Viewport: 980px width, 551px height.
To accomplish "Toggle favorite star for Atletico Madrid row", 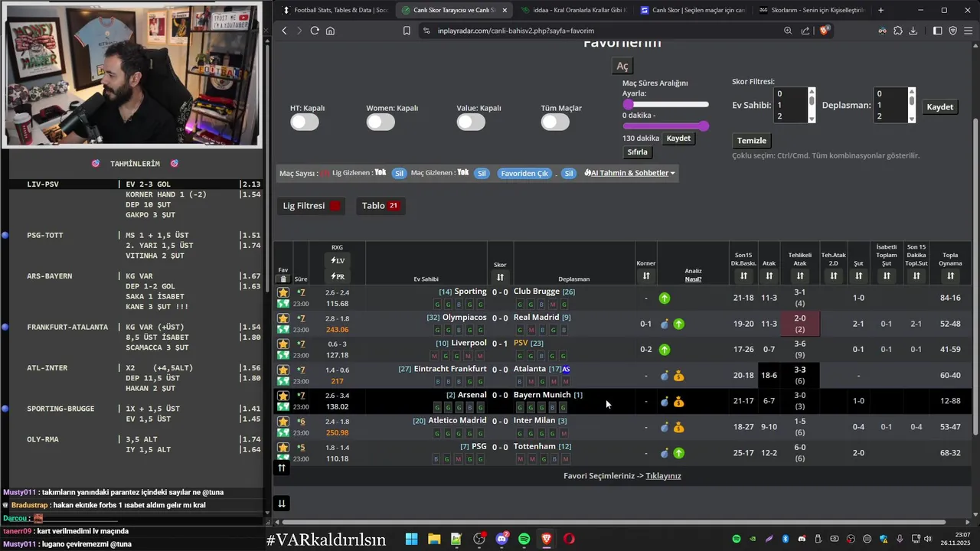I will point(283,422).
